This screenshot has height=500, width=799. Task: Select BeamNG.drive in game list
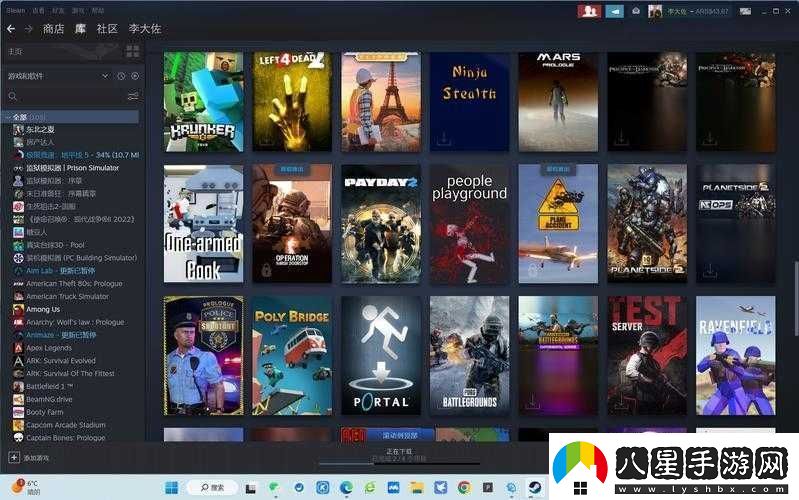click(49, 399)
